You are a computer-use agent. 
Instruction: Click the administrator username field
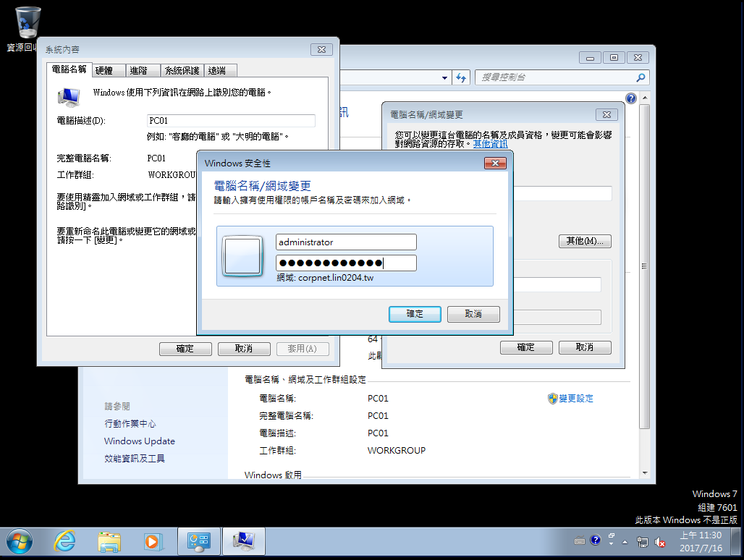(x=346, y=242)
